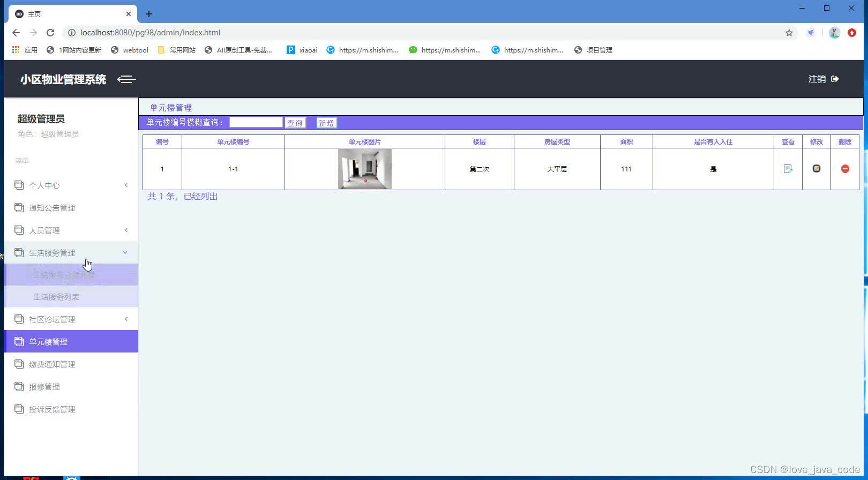Open the 常用网站 bookmark folder

tap(177, 50)
